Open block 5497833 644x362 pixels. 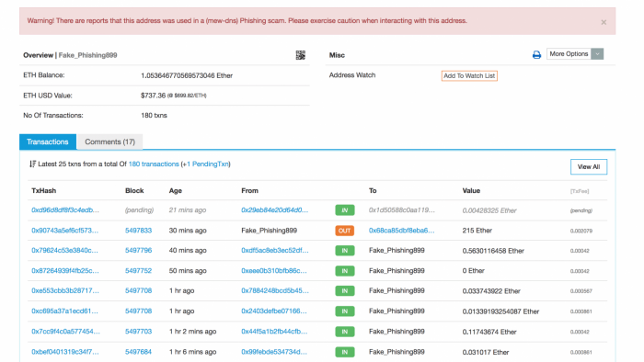(138, 231)
